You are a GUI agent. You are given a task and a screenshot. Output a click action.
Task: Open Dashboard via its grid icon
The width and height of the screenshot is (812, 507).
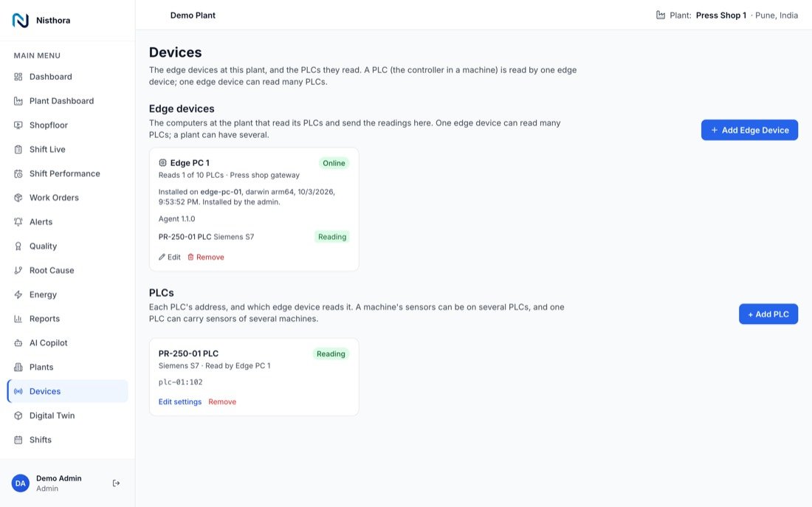coord(18,77)
